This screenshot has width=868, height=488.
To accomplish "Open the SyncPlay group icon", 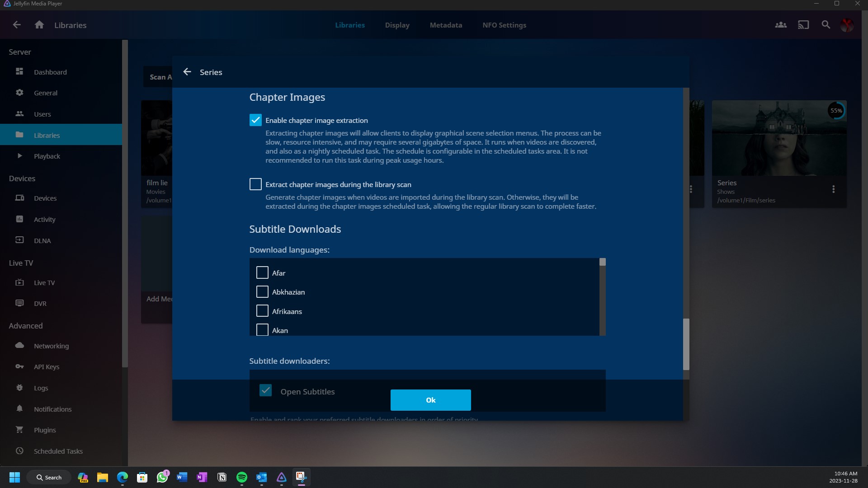I will pos(781,25).
